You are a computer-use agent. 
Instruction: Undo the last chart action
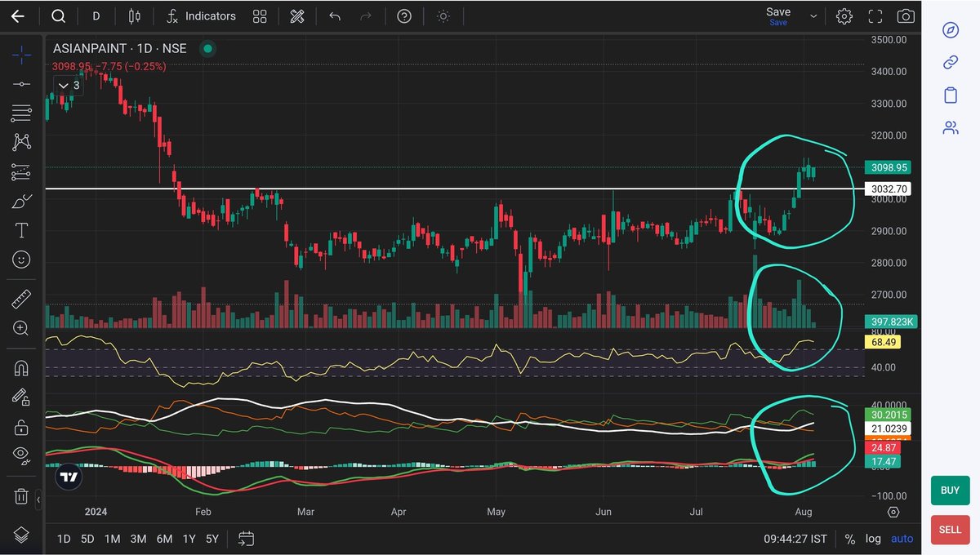click(335, 16)
